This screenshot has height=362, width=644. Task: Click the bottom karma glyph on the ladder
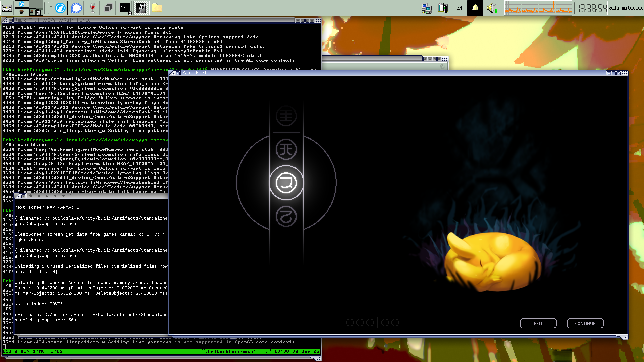coord(286,216)
